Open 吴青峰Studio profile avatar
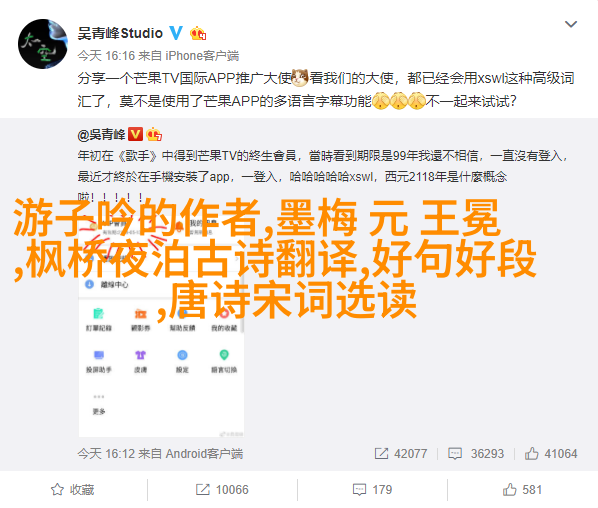This screenshot has height=508, width=598. (x=43, y=44)
